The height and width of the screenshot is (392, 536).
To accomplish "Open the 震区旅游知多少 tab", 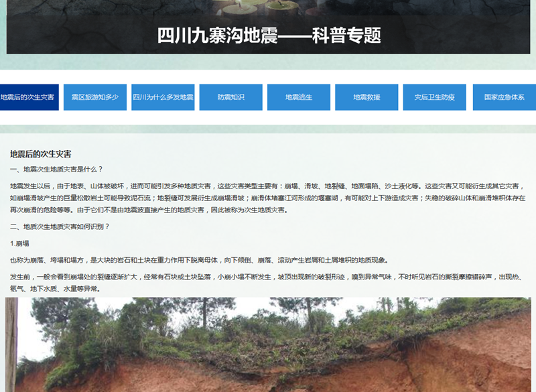I will tap(95, 97).
